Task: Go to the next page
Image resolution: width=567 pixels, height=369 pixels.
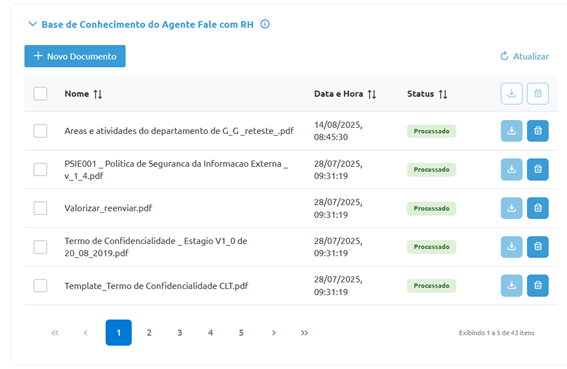Action: (274, 332)
